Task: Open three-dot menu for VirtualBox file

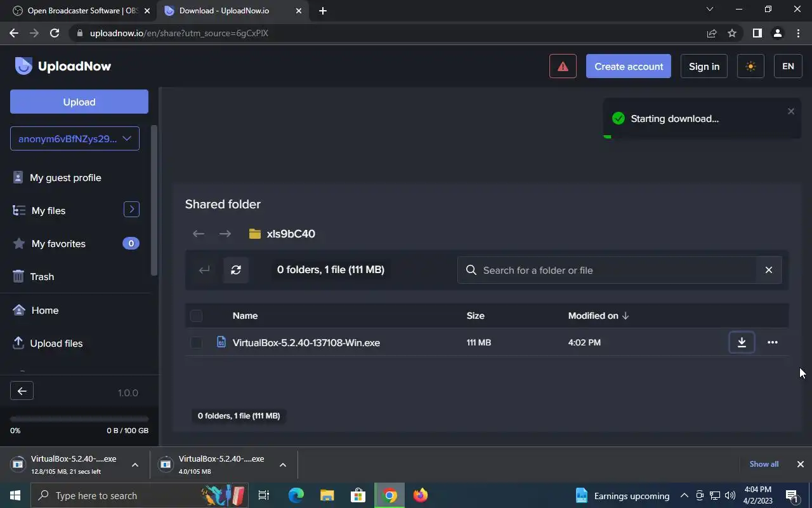Action: coord(772,342)
